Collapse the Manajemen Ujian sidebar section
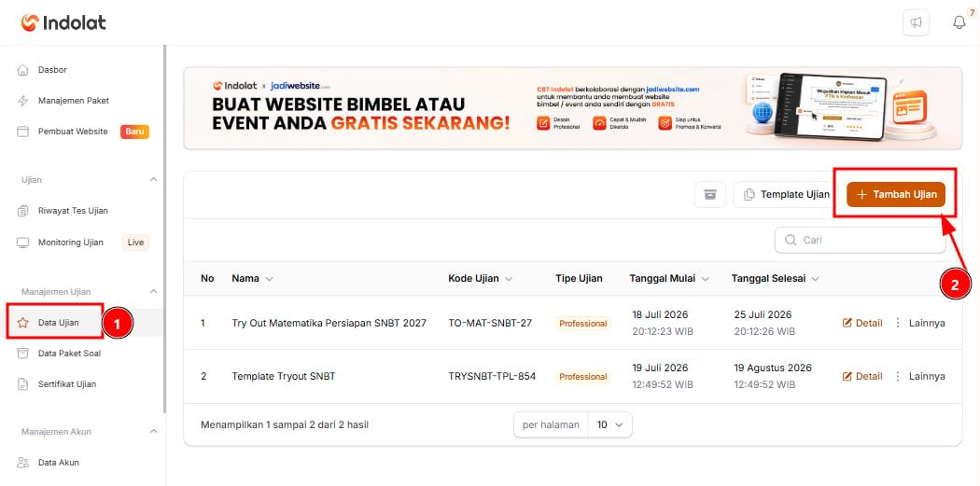The width and height of the screenshot is (980, 486). (x=154, y=292)
